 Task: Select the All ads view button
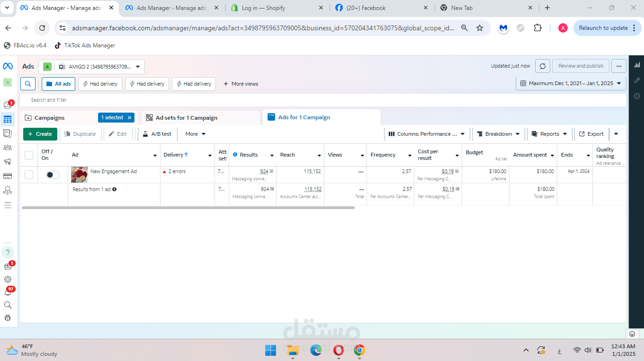[58, 84]
